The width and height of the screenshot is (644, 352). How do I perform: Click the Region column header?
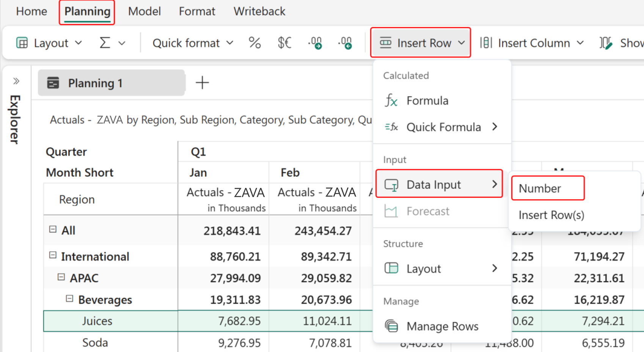click(77, 199)
